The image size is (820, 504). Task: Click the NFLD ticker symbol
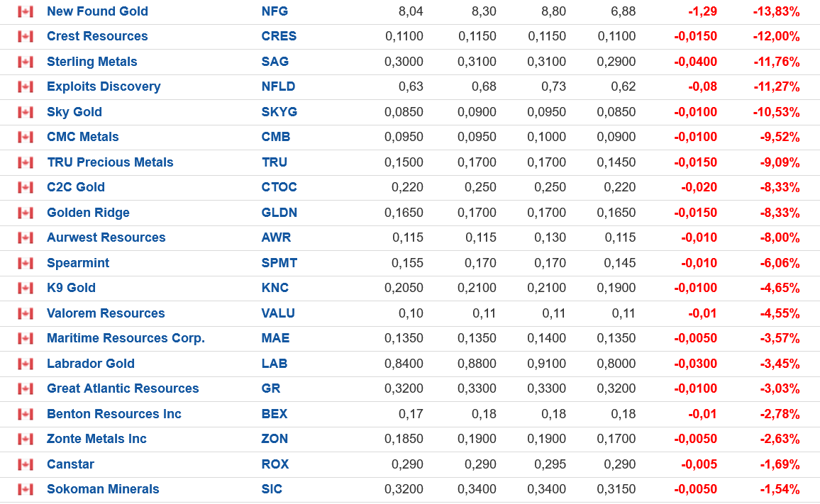click(x=278, y=86)
